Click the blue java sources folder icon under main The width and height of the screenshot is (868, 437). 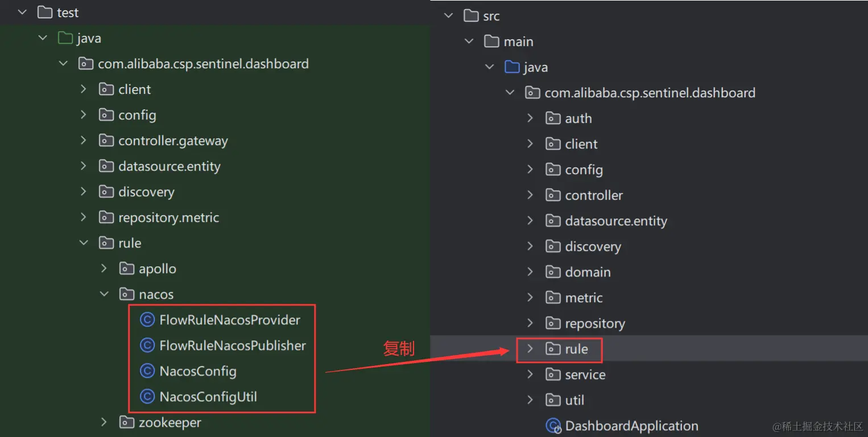[512, 67]
